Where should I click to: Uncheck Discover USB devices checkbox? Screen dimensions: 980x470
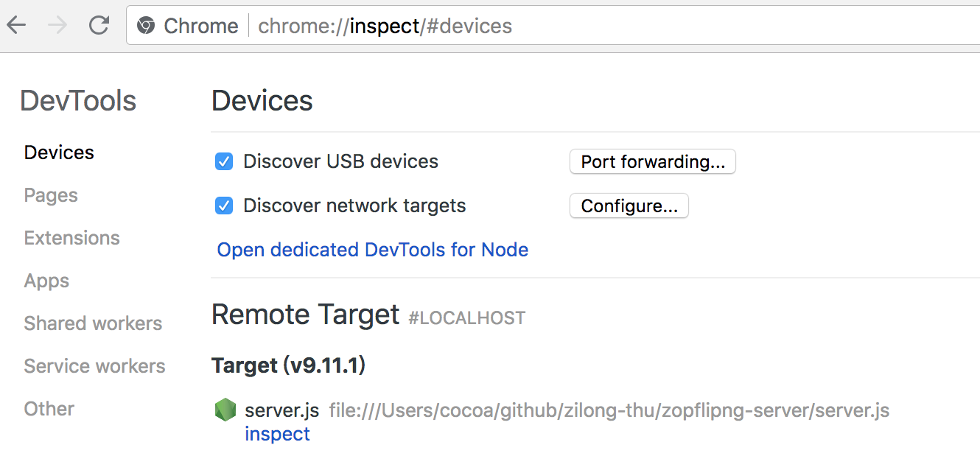pyautogui.click(x=224, y=161)
